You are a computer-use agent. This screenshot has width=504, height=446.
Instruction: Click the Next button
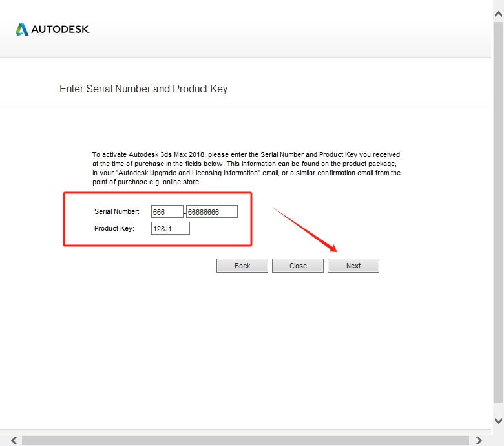[x=353, y=266]
